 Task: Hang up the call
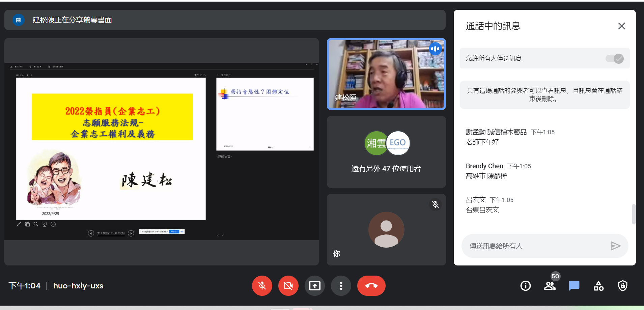point(371,286)
